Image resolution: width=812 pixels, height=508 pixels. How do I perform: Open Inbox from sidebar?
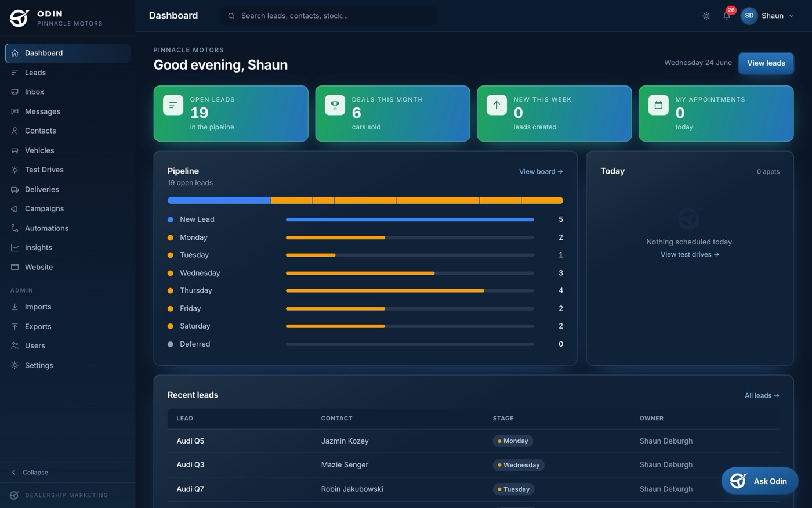click(x=68, y=92)
